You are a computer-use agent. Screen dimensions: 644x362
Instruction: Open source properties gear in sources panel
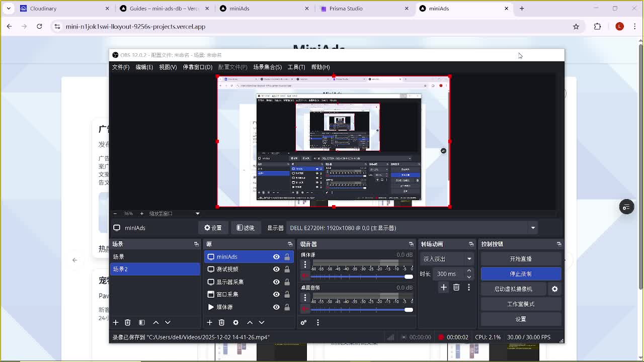pyautogui.click(x=235, y=322)
